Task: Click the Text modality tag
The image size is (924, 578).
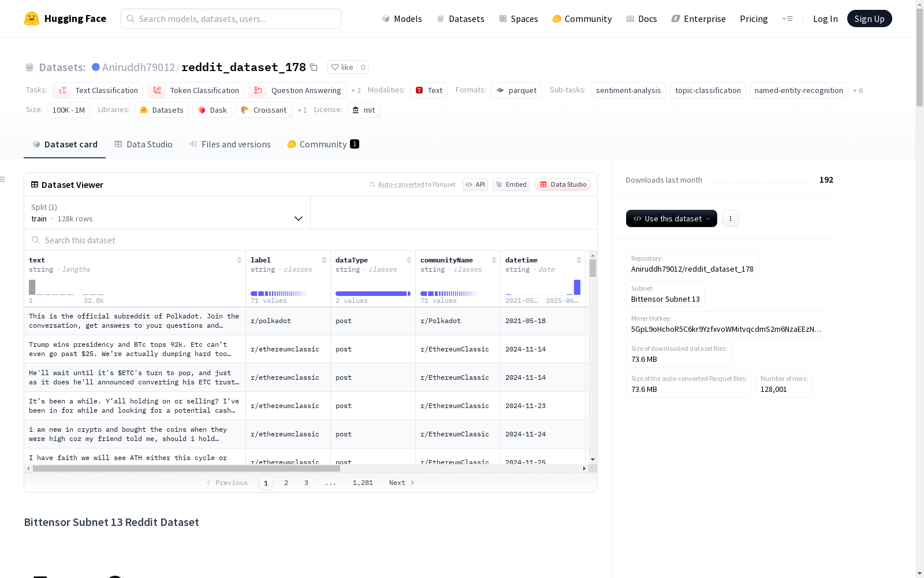Action: [429, 90]
